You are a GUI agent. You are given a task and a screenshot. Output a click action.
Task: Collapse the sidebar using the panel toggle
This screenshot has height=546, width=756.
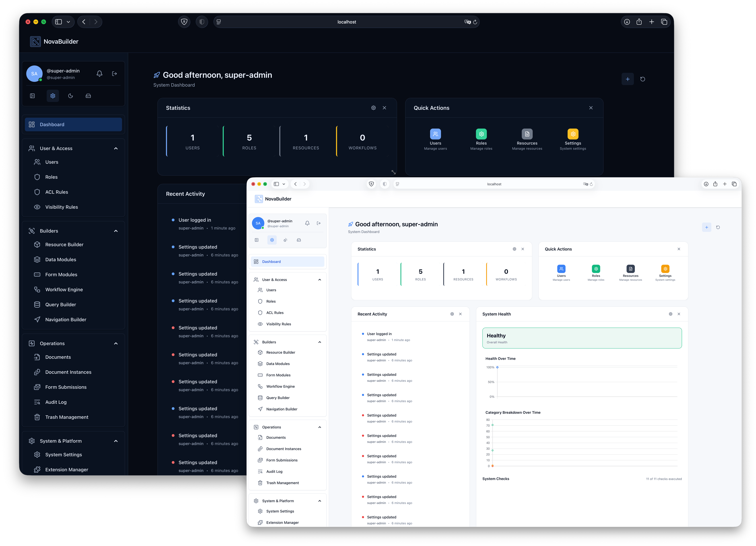point(32,96)
